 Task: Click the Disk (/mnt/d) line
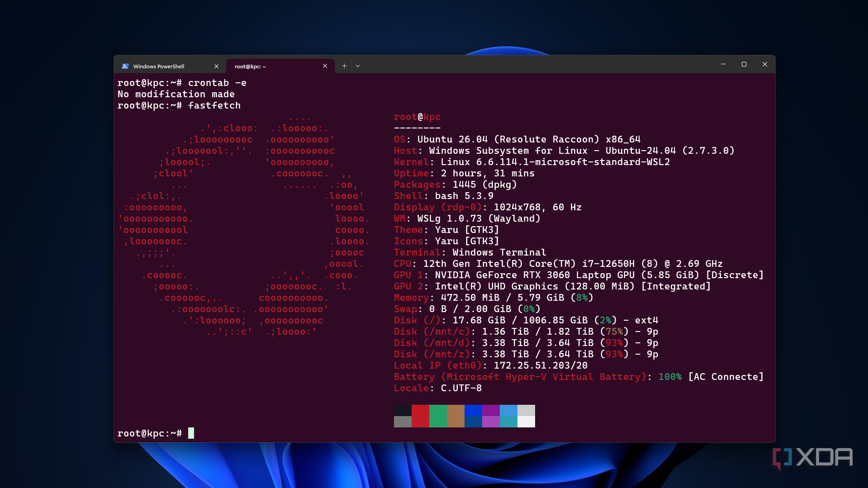[526, 343]
